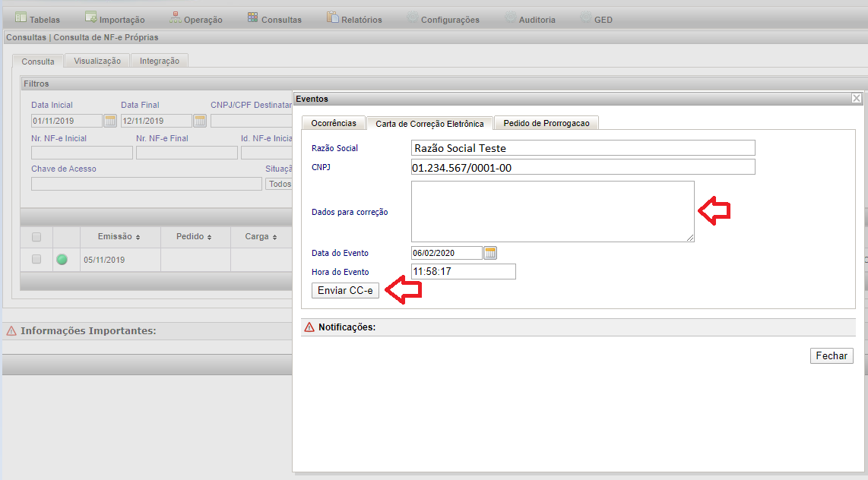This screenshot has width=868, height=480.
Task: Open the Tabelas menu icon
Action: [x=21, y=17]
